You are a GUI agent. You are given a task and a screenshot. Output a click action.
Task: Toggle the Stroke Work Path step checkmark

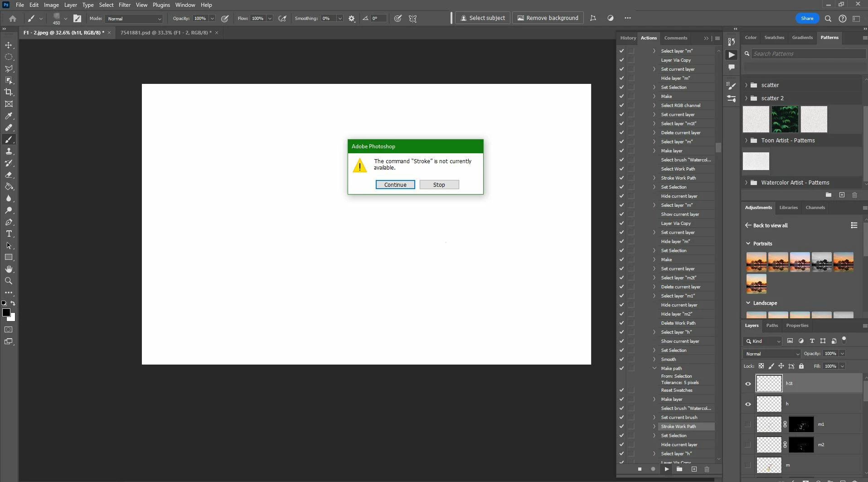pos(621,426)
